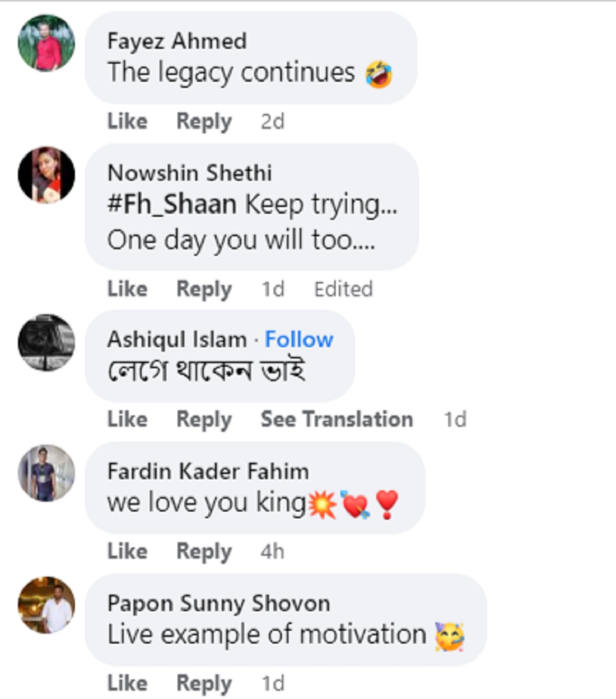This screenshot has height=699, width=616.
Task: Reply to Fayez Ahmed's comment
Action: [204, 122]
